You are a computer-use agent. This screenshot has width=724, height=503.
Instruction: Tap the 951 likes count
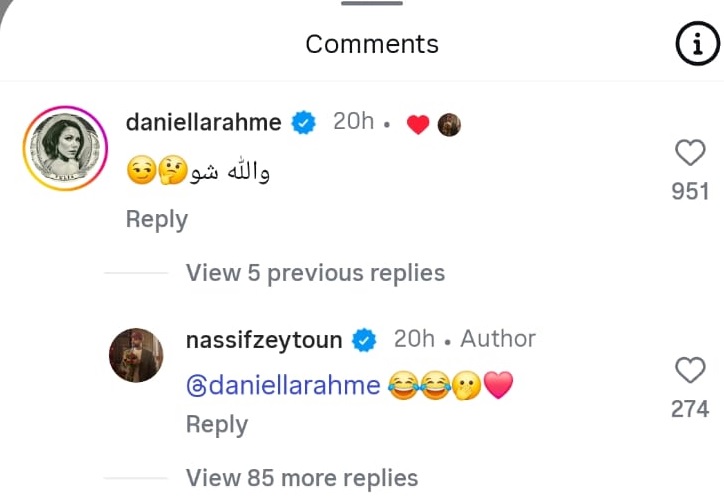[690, 191]
